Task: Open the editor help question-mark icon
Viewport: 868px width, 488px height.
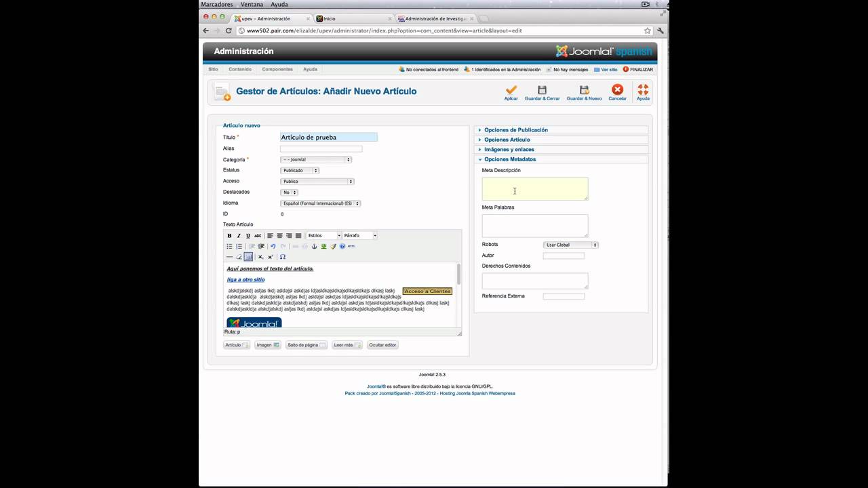Action: click(x=342, y=247)
